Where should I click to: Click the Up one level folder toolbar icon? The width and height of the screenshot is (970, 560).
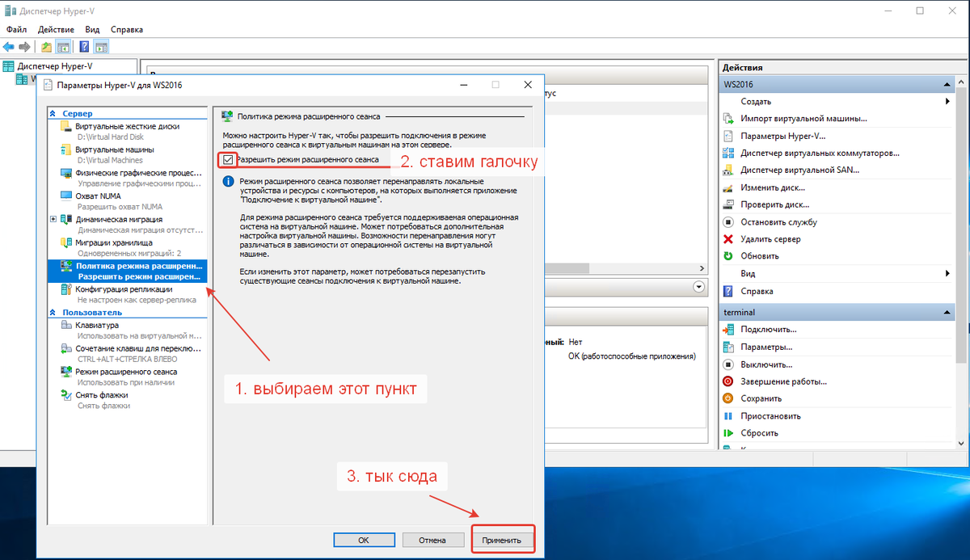[x=46, y=47]
